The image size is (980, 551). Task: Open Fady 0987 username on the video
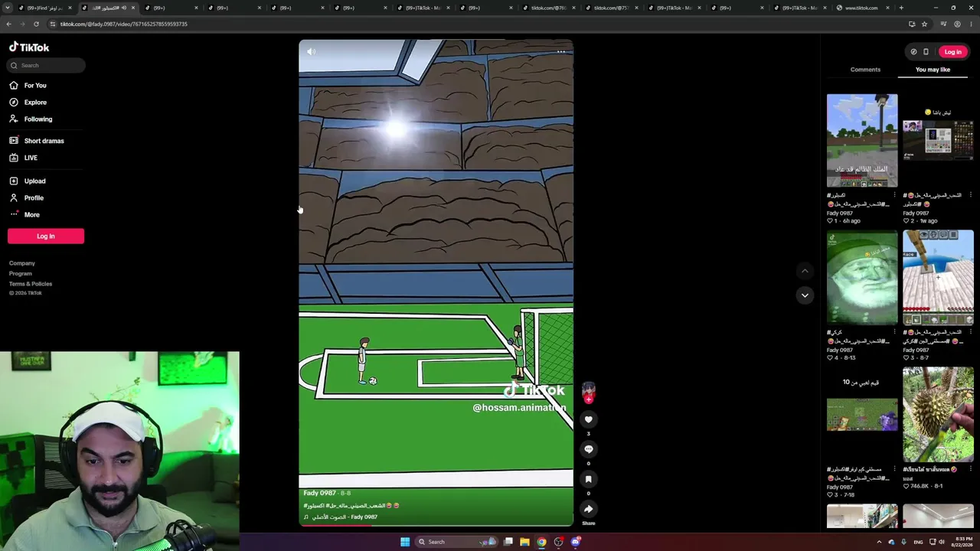pos(319,493)
